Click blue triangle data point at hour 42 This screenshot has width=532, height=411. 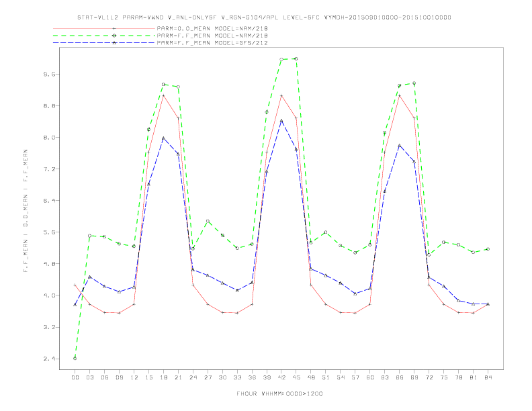point(281,121)
